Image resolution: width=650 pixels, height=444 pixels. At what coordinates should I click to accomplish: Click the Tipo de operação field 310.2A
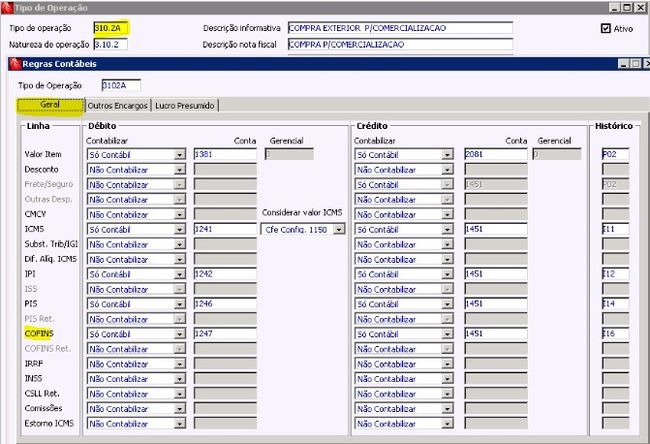tap(111, 28)
